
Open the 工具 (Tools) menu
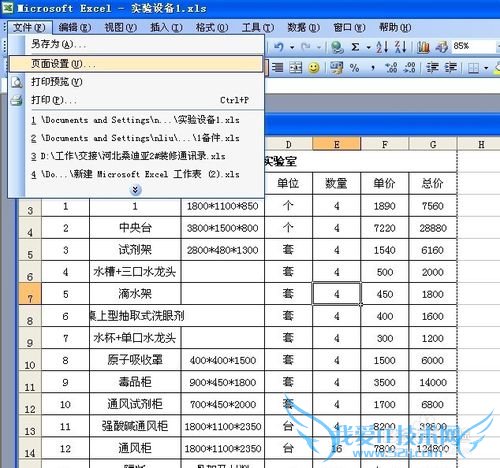coord(258,27)
